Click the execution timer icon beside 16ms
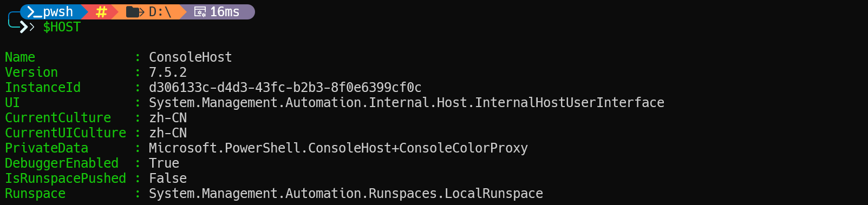Screen dimensions: 868x205 (x=200, y=12)
